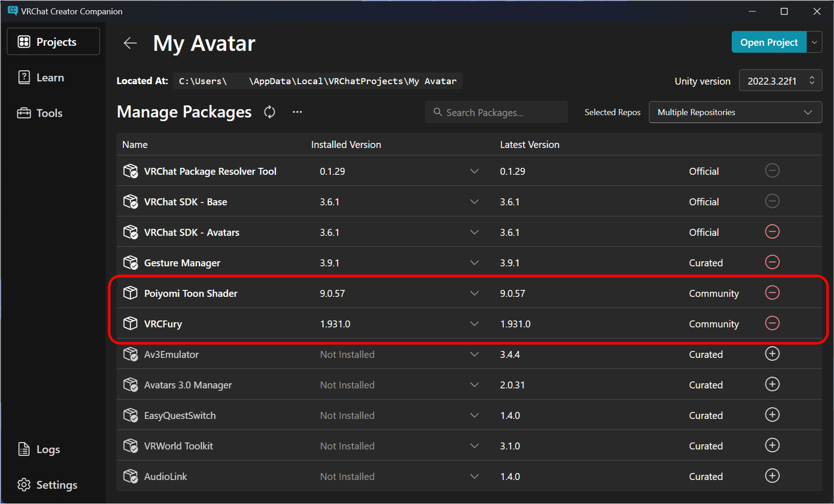
Task: Add the Avatars 3.0 Manager package
Action: (x=772, y=384)
